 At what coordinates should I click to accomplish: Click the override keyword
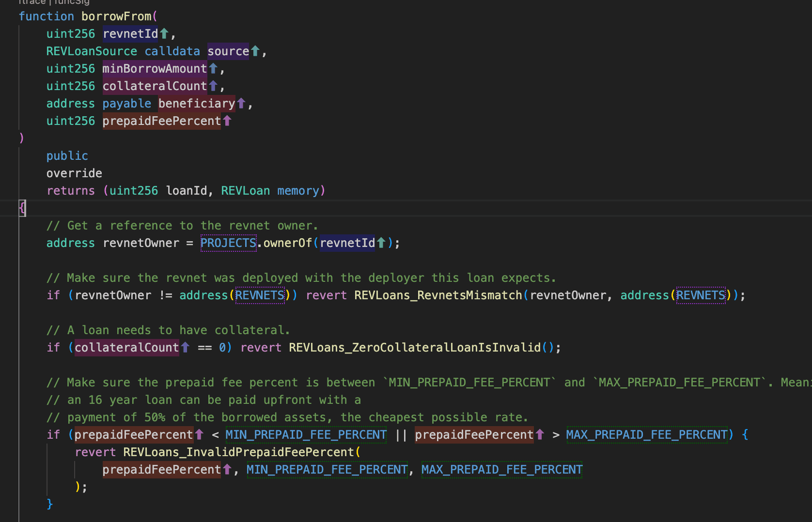point(74,173)
